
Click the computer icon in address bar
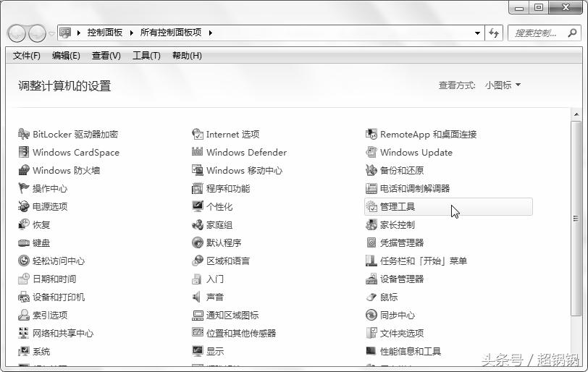click(x=65, y=33)
